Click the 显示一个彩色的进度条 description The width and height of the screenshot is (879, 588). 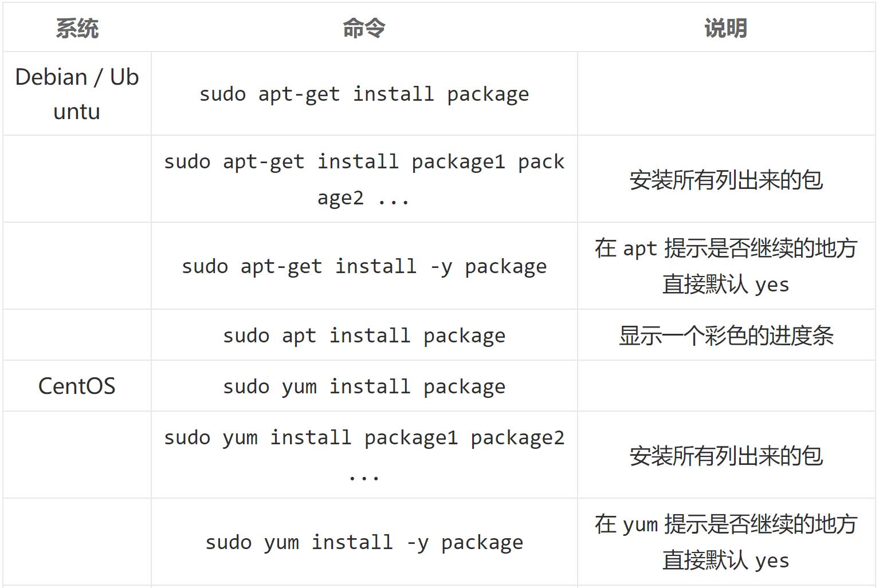[726, 336]
